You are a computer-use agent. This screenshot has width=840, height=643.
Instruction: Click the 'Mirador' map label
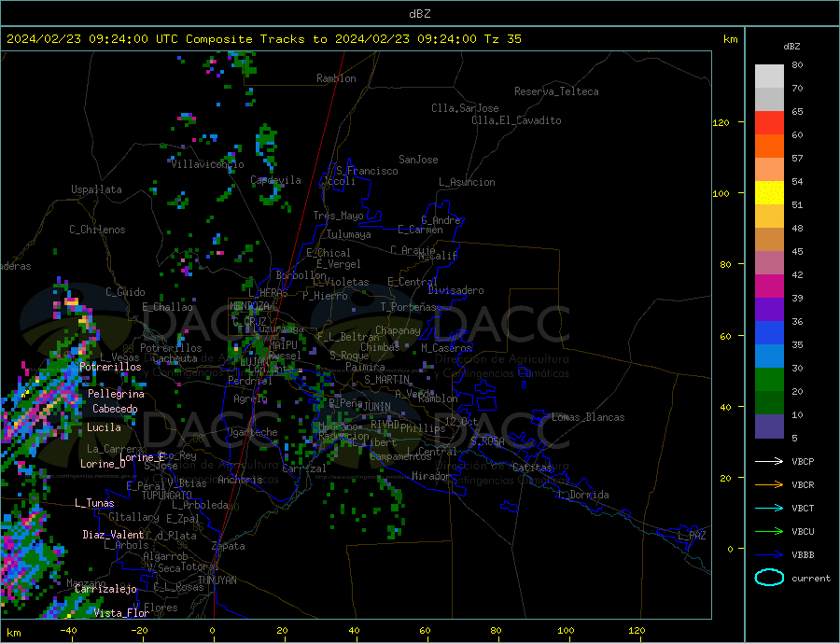coord(431,476)
